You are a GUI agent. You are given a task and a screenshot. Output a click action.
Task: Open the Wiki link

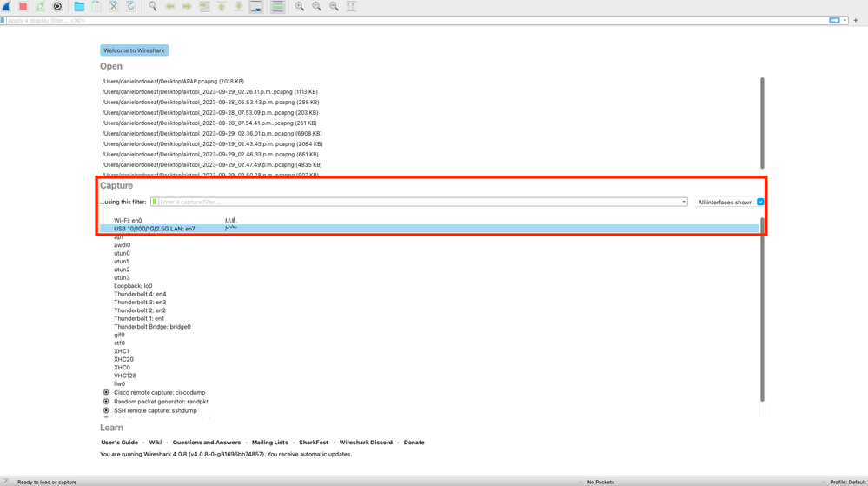click(156, 443)
